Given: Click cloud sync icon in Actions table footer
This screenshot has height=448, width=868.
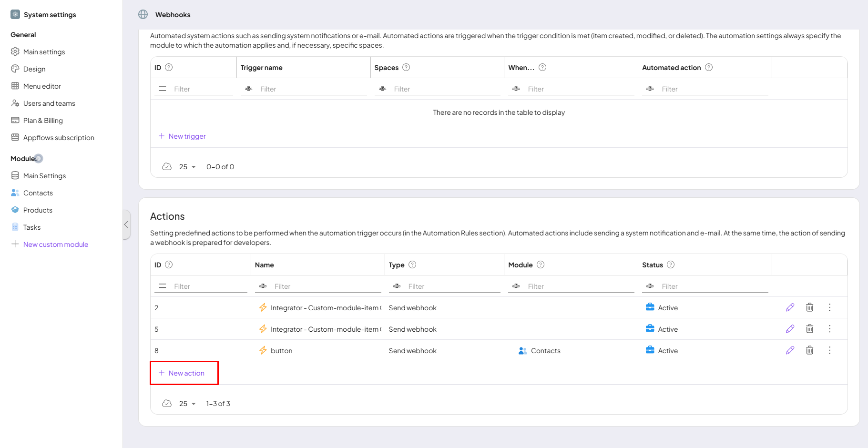Looking at the screenshot, I should click(167, 404).
